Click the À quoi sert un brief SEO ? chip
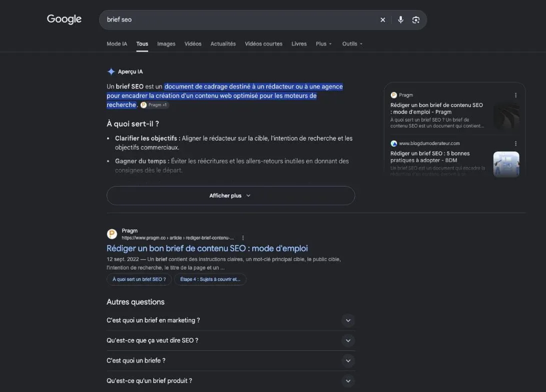546x392 pixels. pos(139,279)
